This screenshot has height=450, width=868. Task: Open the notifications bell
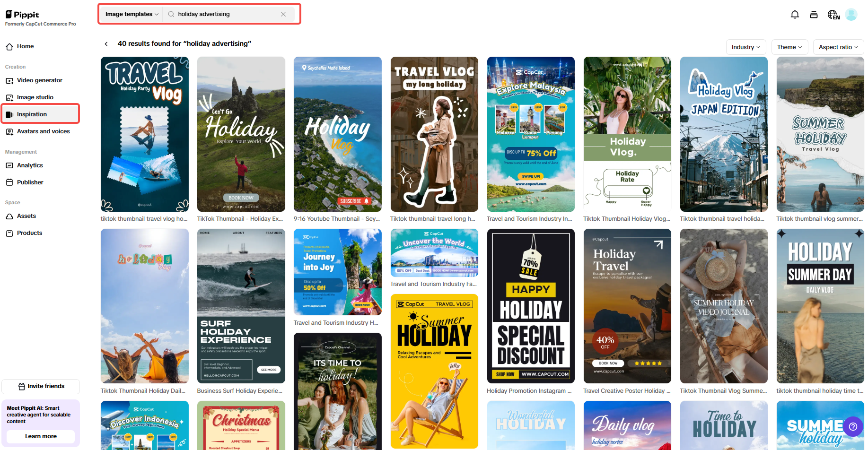point(795,15)
